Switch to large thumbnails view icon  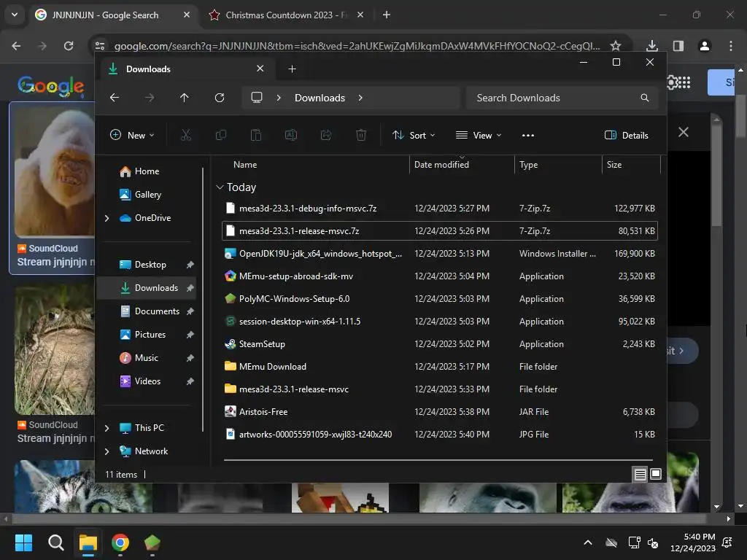point(656,474)
